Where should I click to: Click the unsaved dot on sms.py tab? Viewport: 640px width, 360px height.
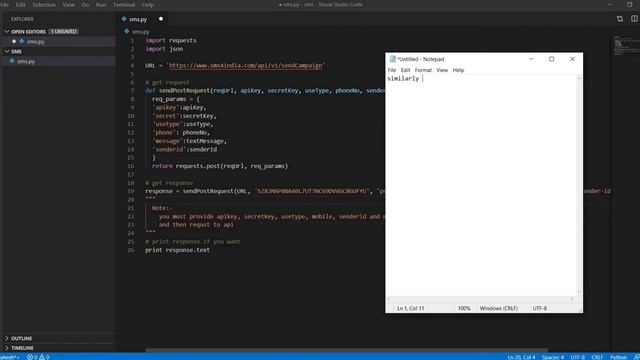tap(161, 19)
